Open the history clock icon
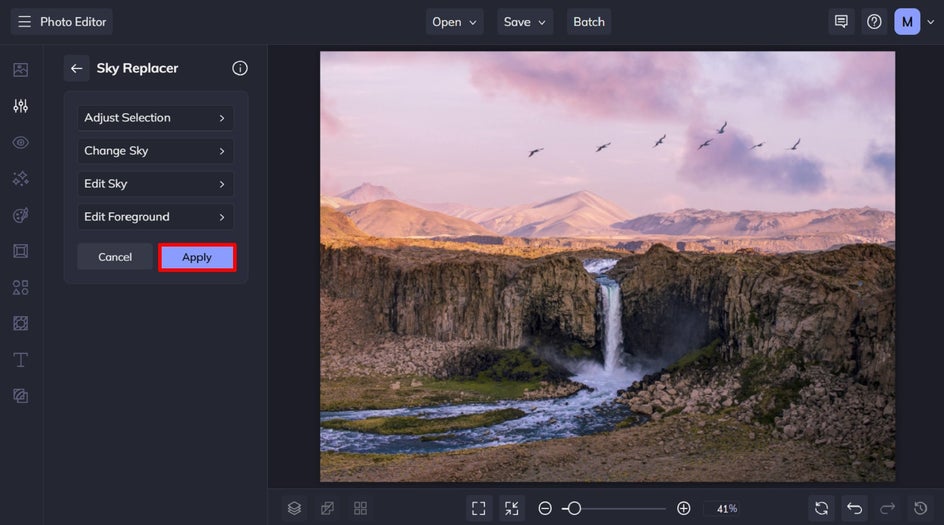The width and height of the screenshot is (944, 525). coord(921,508)
